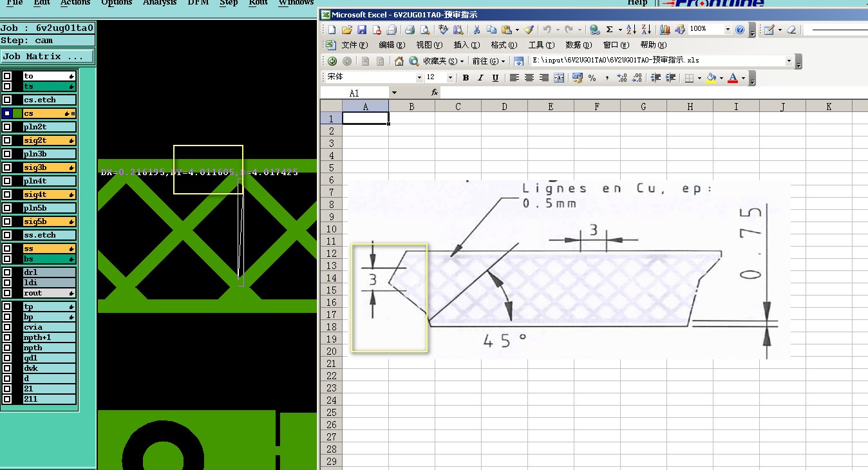Image resolution: width=868 pixels, height=470 pixels.
Task: Open the DFM menu in CAM window
Action: pos(198,3)
